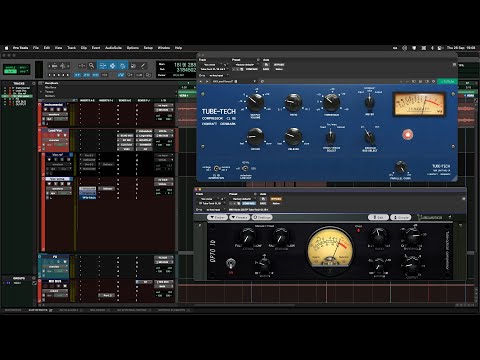Click the OPTO compressor Release knob
The image size is (480, 360).
[281, 237]
